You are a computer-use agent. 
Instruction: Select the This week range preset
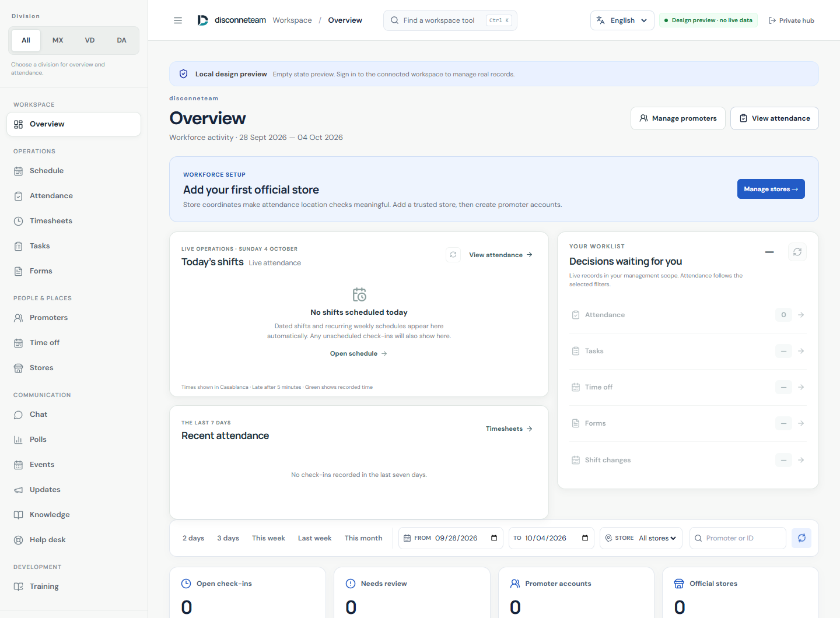[x=268, y=538]
